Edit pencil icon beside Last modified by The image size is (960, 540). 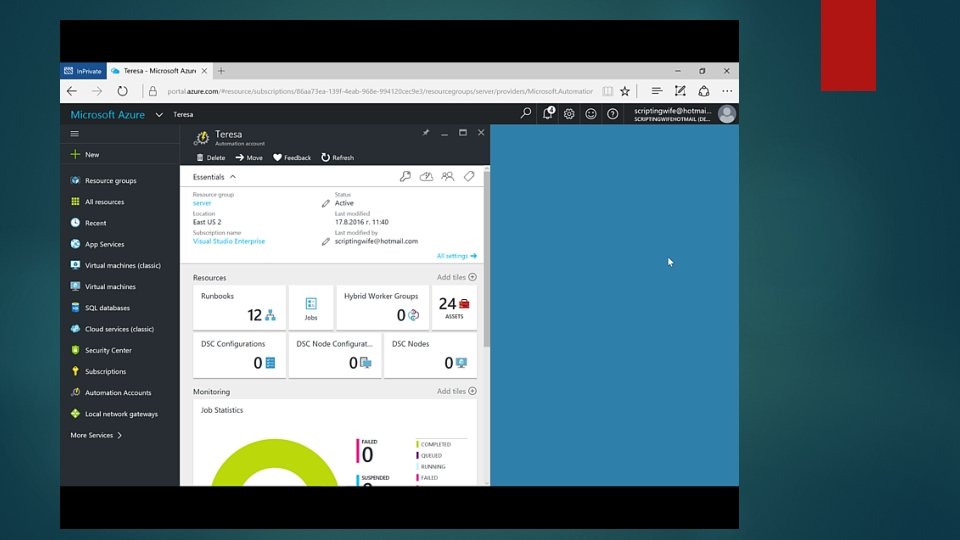(x=326, y=241)
